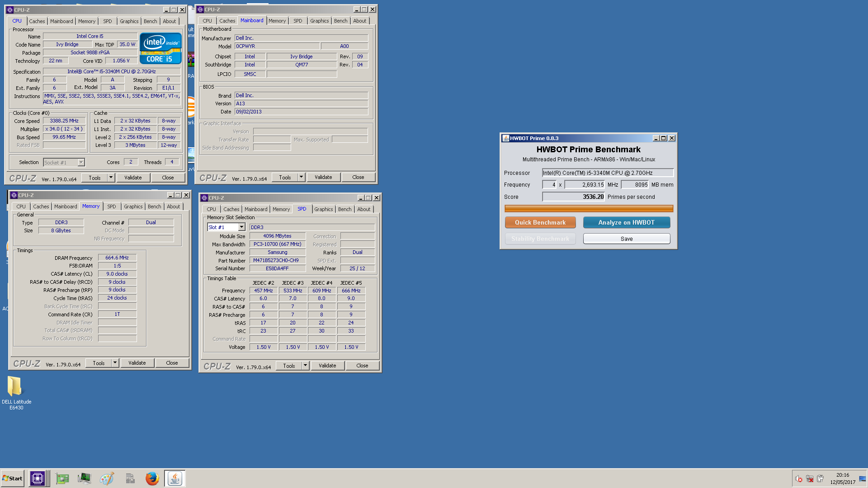Switch to the Java HWBOT Prime taskbar icon
Image resolution: width=868 pixels, height=488 pixels.
175,479
